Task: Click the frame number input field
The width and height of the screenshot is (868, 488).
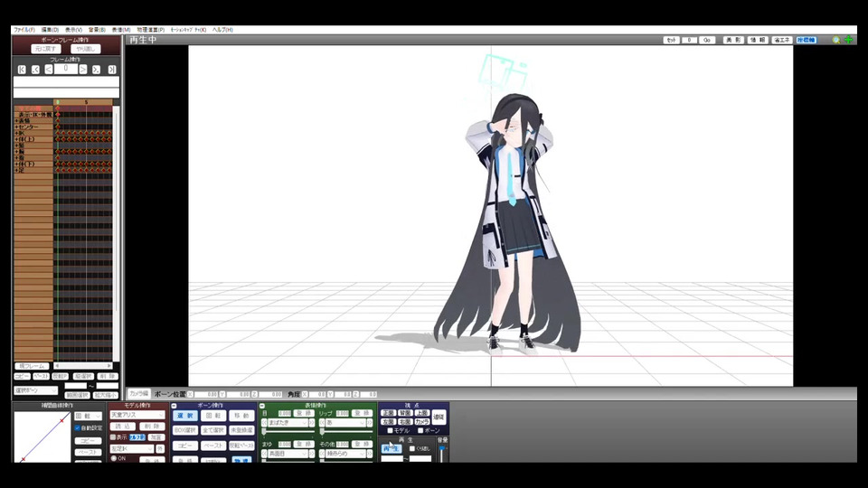Action: click(x=66, y=69)
